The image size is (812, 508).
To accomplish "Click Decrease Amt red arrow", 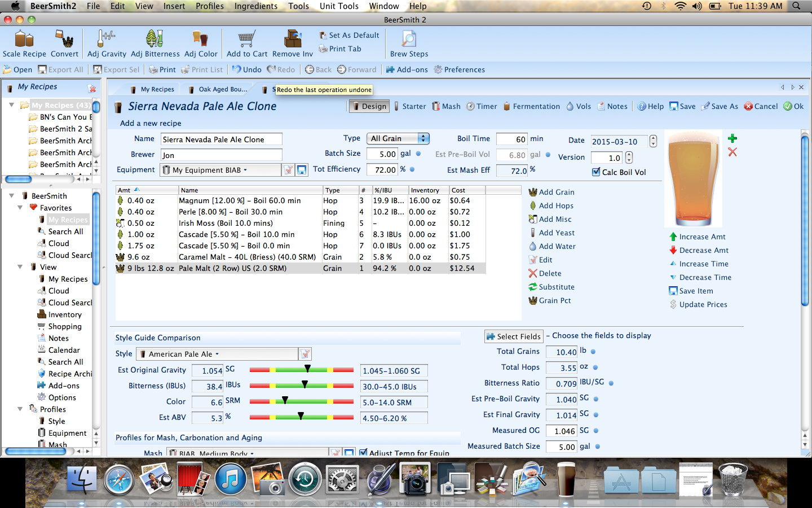I will 673,250.
